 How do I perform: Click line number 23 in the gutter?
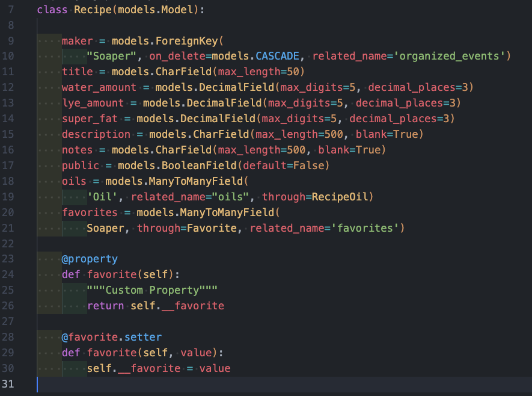(x=8, y=259)
